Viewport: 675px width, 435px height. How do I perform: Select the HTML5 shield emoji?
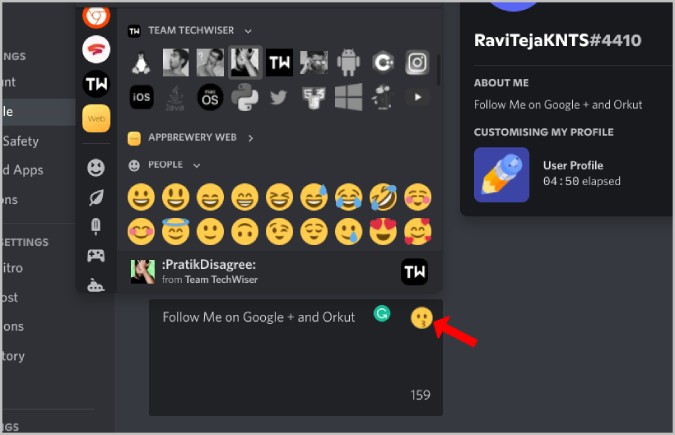pos(314,98)
